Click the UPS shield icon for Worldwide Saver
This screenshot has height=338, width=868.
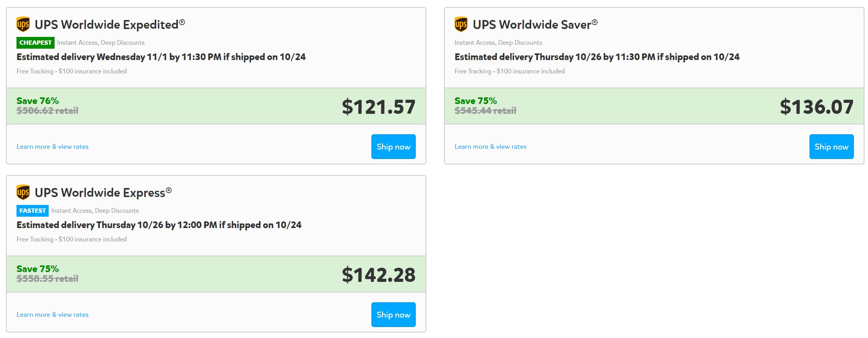click(461, 24)
